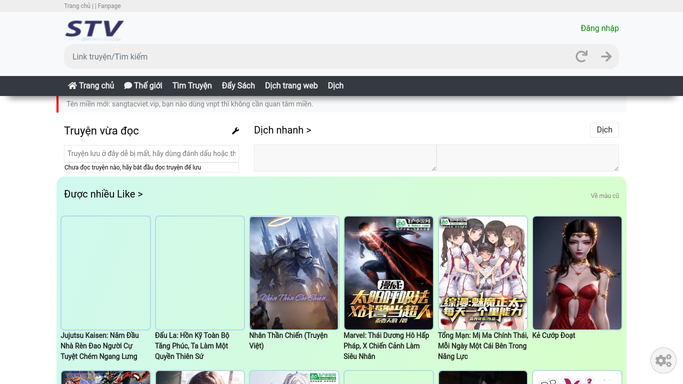Click the STV site logo
Image resolution: width=683 pixels, height=384 pixels.
(x=94, y=30)
